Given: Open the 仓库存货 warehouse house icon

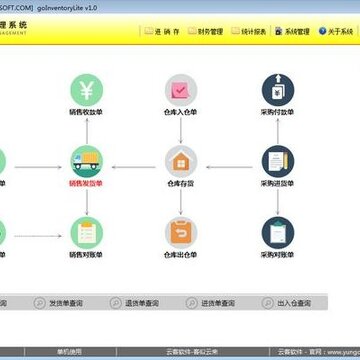Looking at the screenshot, I should click(x=181, y=161).
